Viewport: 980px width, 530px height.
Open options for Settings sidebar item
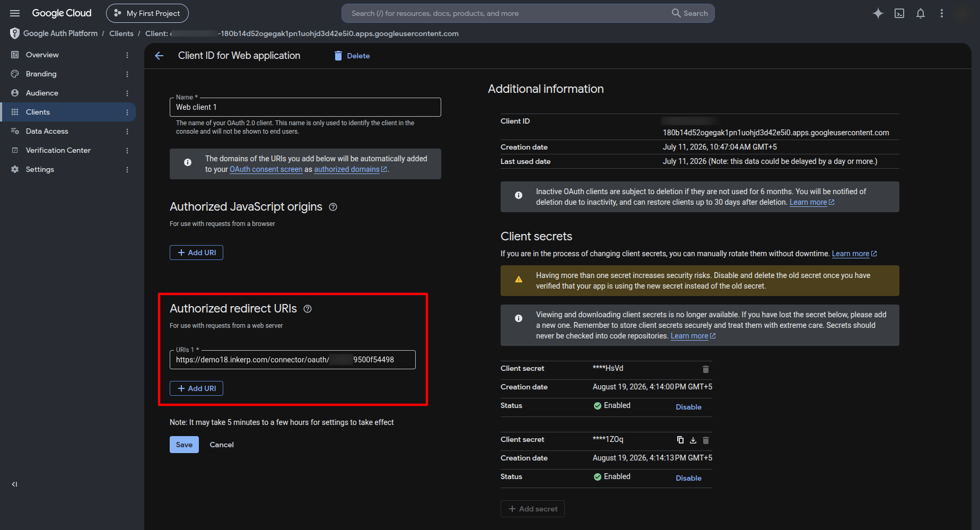(127, 169)
